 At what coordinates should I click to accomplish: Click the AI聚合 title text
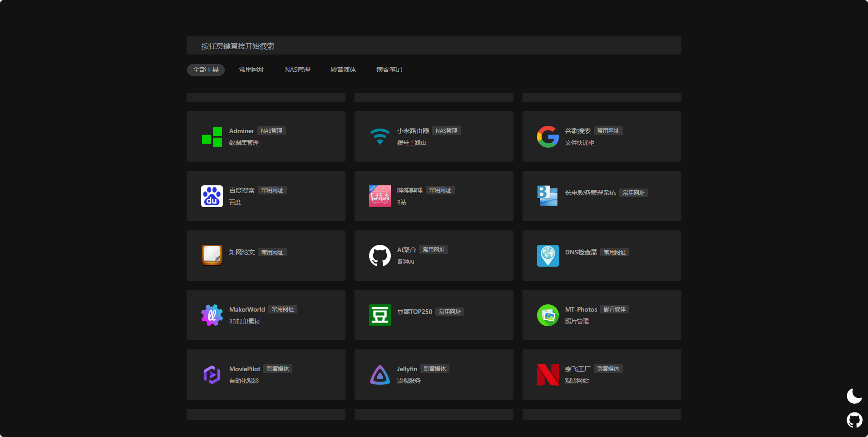point(406,250)
